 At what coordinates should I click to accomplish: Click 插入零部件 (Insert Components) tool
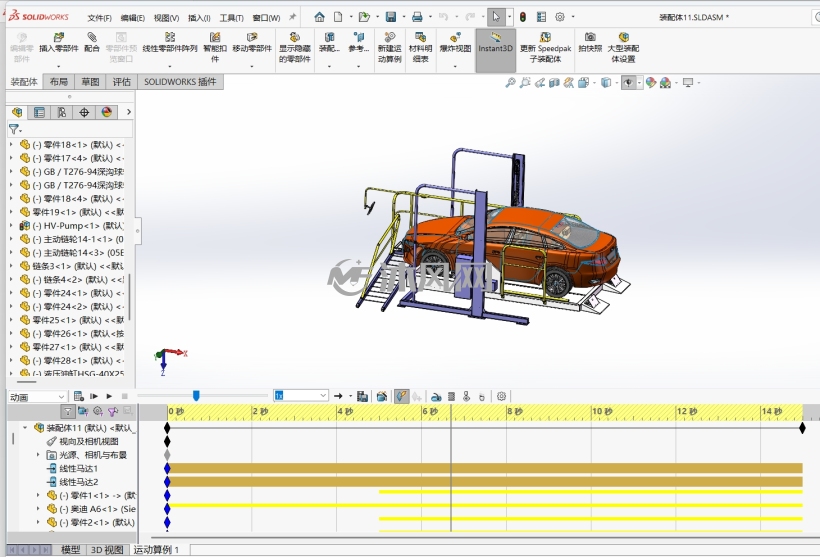coord(59,43)
